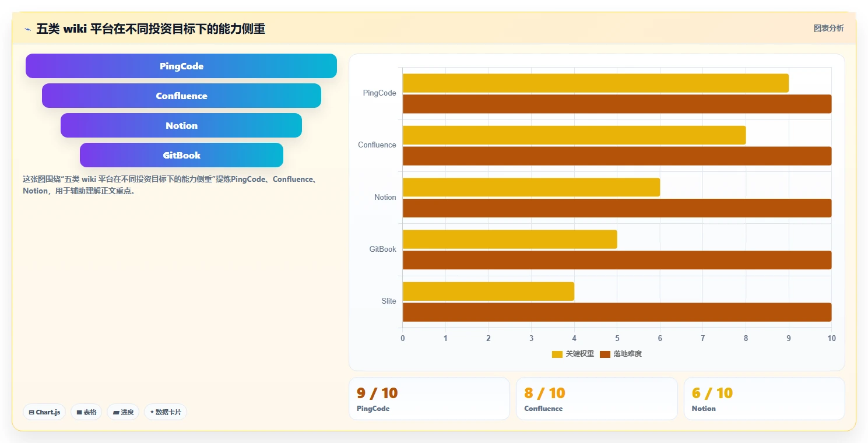The height and width of the screenshot is (443, 868).
Task: Click Notion's yellow 关键权重 chart bar
Action: click(x=531, y=187)
